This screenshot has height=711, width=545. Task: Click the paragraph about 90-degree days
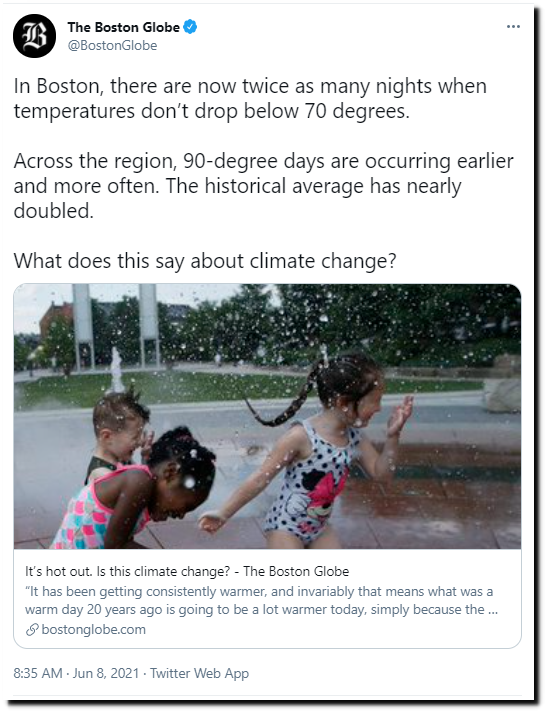(263, 186)
